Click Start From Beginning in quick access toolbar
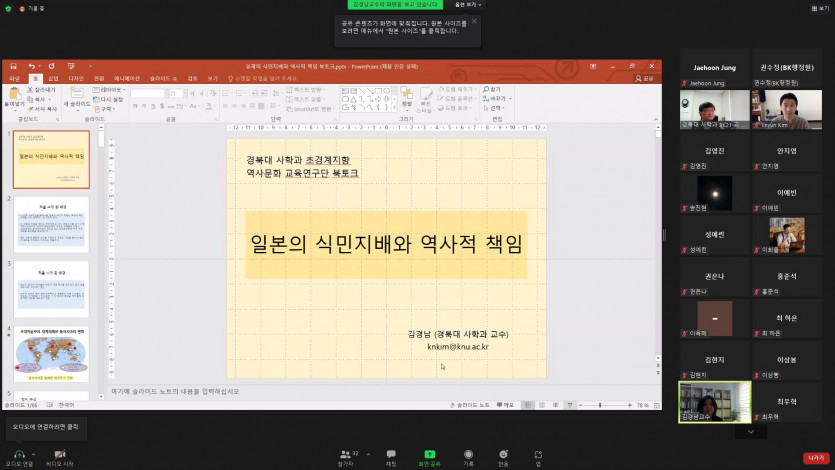835x470 pixels. tap(71, 66)
